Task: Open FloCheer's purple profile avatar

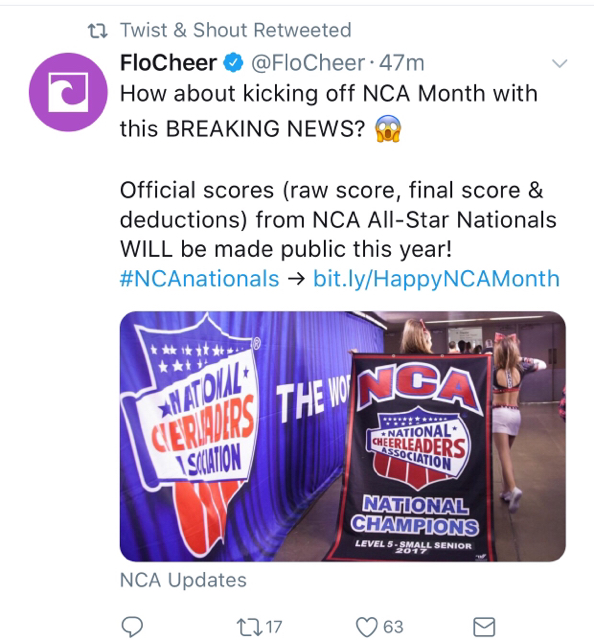Action: point(68,92)
